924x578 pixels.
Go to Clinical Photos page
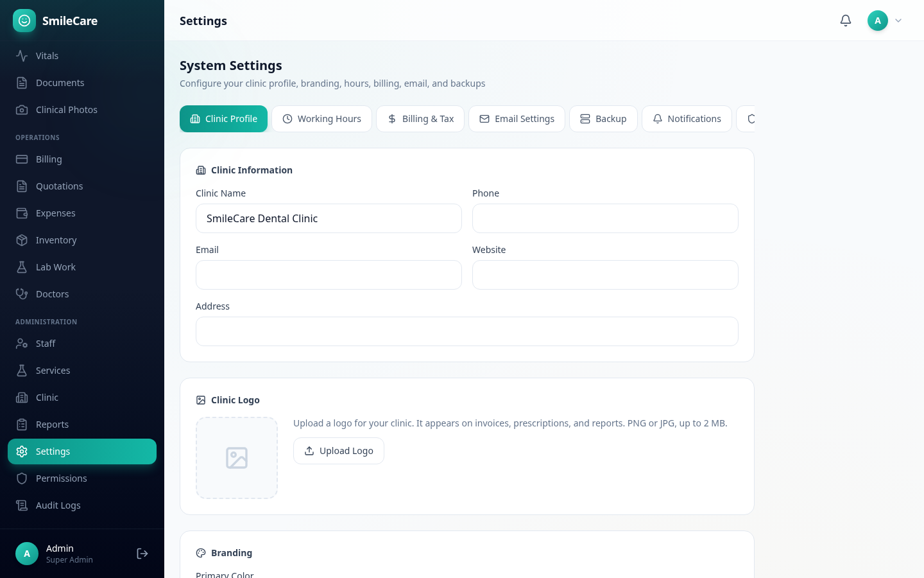coord(82,110)
